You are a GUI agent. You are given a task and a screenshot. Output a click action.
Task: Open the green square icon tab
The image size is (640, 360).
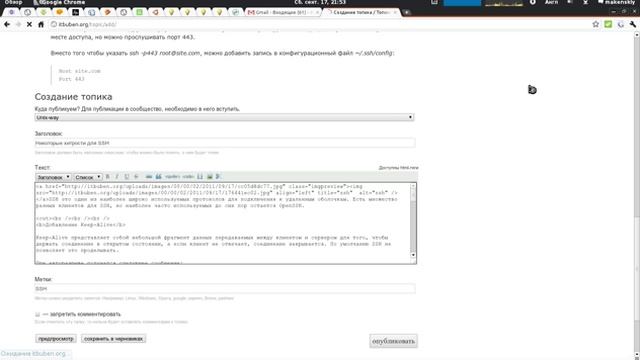(x=139, y=12)
